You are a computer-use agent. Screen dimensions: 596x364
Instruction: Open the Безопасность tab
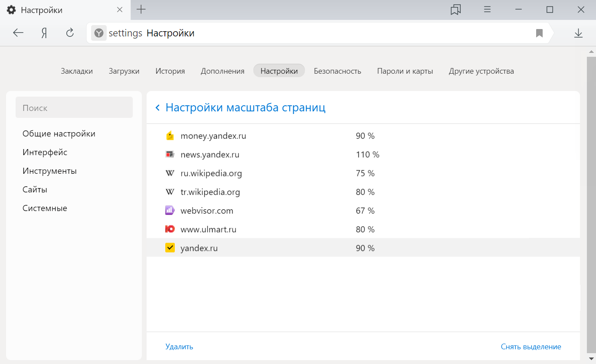click(x=337, y=71)
